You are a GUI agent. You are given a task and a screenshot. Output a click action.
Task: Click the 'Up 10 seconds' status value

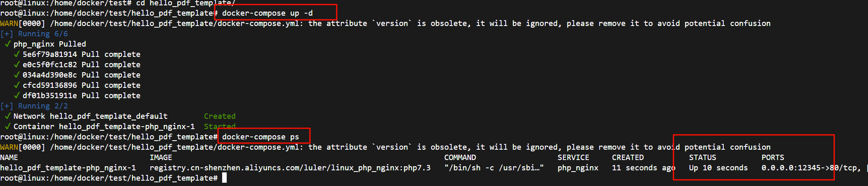pyautogui.click(x=718, y=168)
